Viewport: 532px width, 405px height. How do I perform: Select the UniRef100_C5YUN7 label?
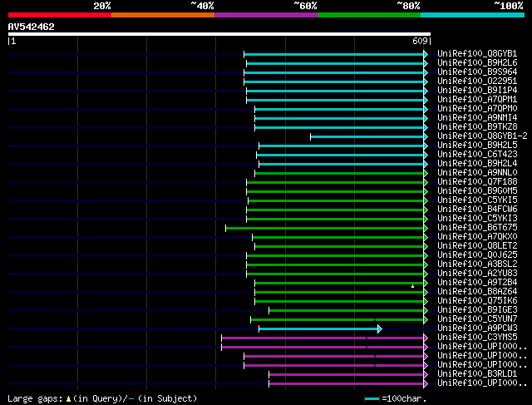point(477,319)
